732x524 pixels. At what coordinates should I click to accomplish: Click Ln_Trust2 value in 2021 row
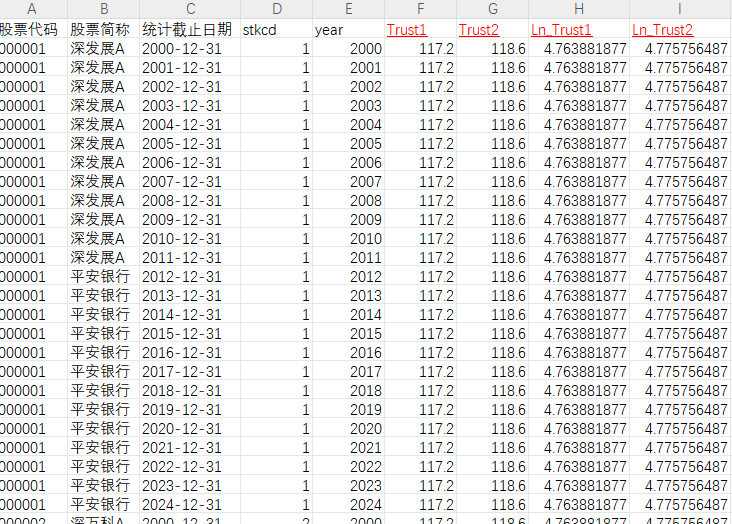pyautogui.click(x=680, y=447)
